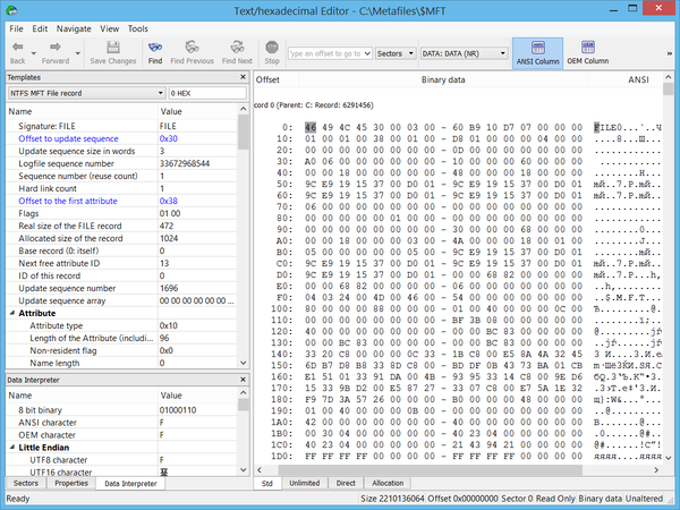Click the template offset 0 HEX field

[207, 93]
